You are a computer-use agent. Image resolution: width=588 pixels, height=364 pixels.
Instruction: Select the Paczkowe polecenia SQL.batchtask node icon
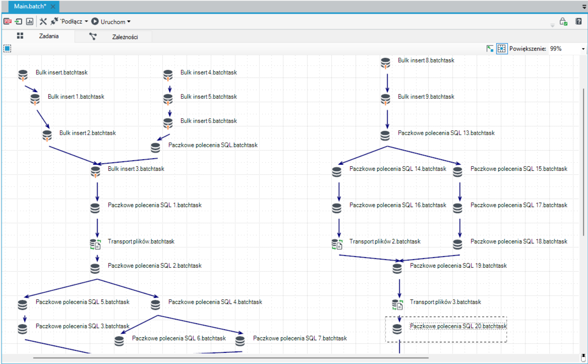point(155,147)
